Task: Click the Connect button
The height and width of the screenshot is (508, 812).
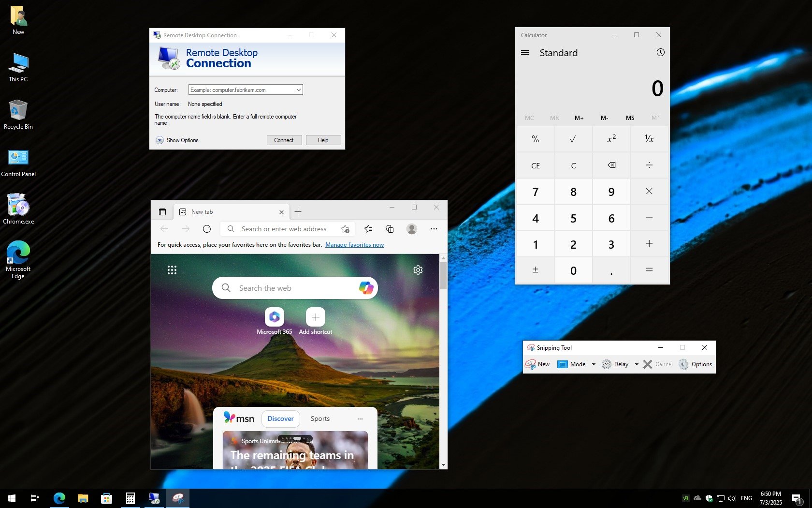Action: (284, 140)
